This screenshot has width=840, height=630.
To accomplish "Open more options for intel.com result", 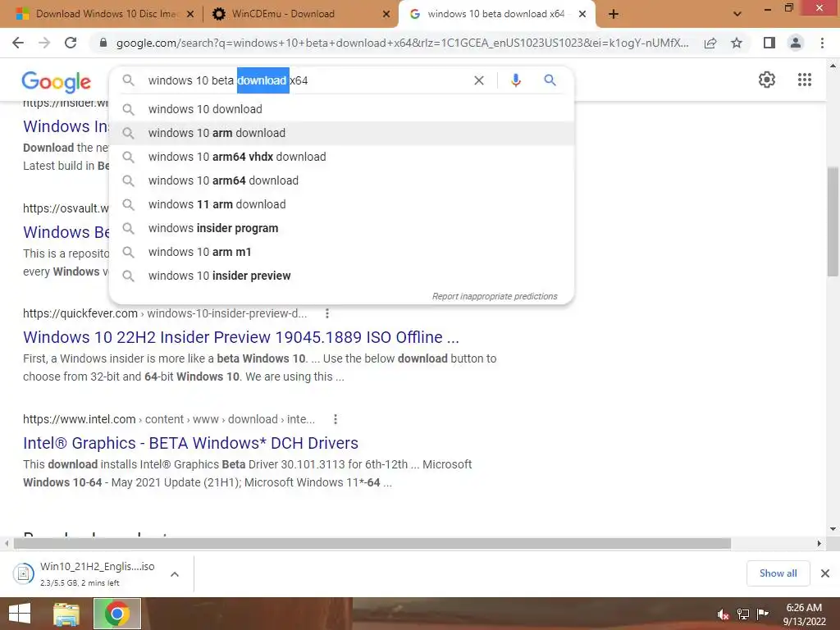I will pos(336,419).
